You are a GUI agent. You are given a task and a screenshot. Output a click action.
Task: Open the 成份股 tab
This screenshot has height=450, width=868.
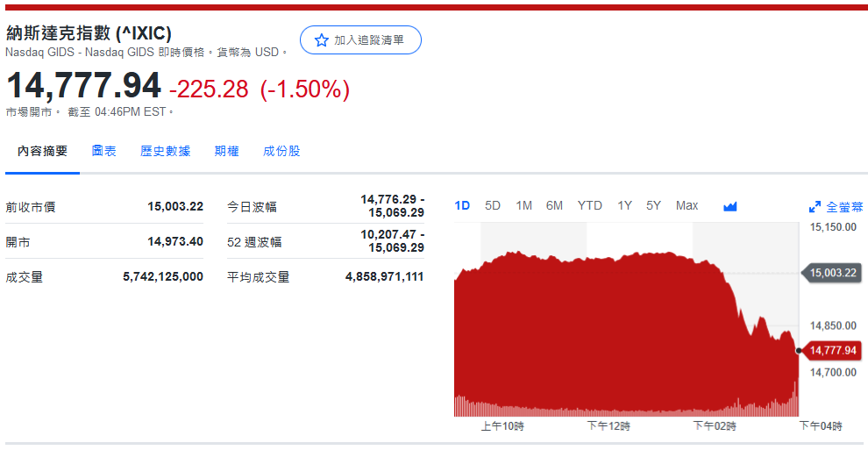pyautogui.click(x=281, y=151)
